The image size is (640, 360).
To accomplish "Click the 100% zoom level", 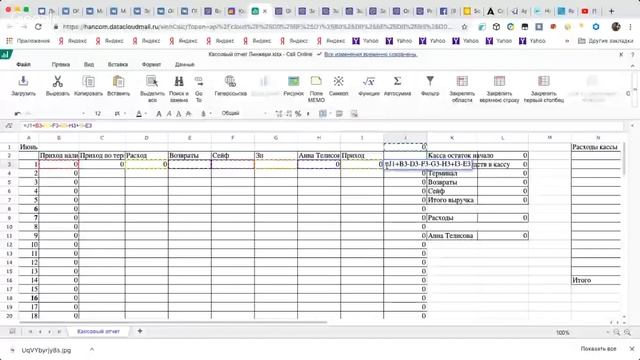I will [562, 333].
